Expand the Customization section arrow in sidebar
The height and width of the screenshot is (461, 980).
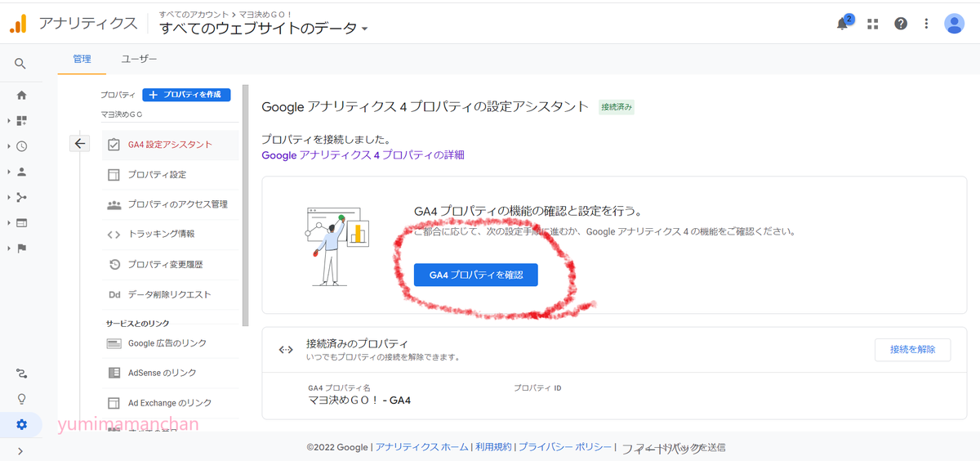tap(8, 121)
